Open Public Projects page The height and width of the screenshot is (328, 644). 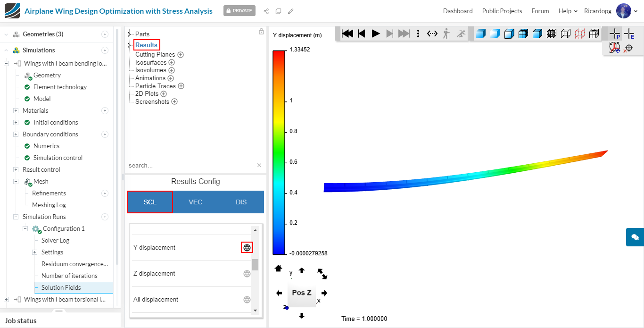(x=502, y=11)
